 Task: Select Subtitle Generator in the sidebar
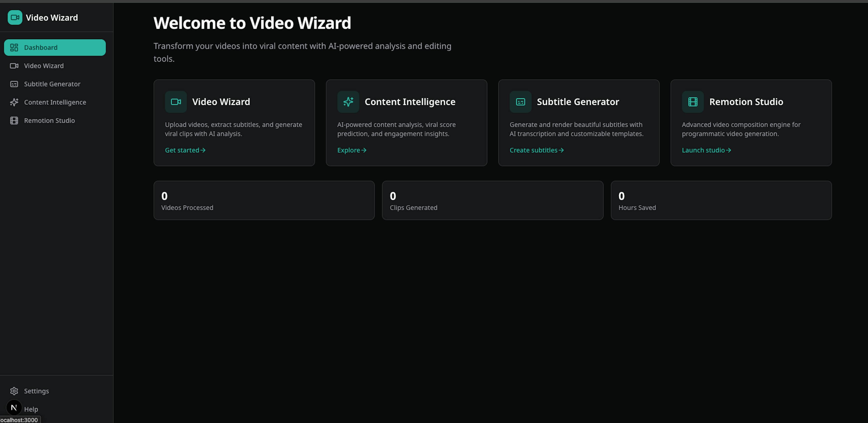(x=52, y=84)
